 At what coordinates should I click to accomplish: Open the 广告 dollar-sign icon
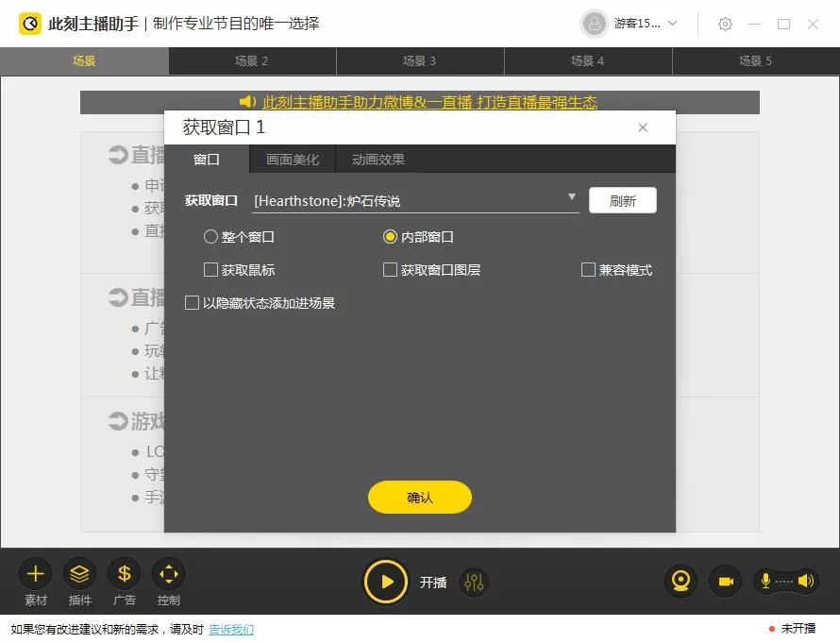click(x=125, y=574)
